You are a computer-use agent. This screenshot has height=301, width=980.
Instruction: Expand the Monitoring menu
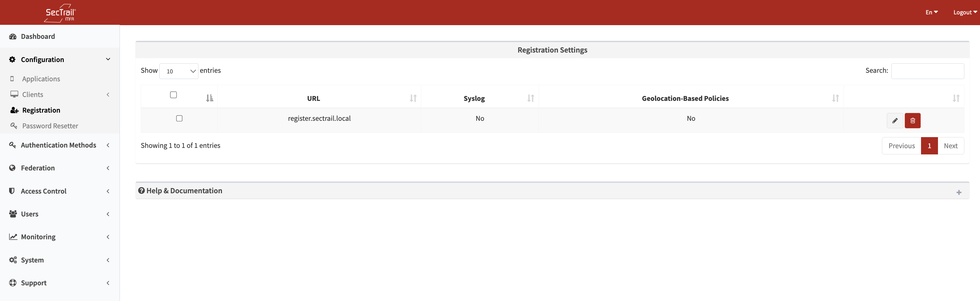[x=38, y=237]
